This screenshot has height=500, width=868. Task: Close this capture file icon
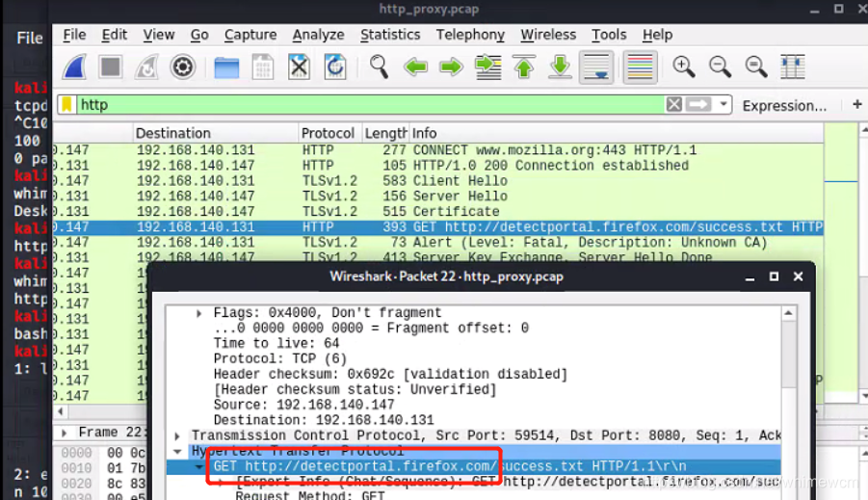(299, 67)
